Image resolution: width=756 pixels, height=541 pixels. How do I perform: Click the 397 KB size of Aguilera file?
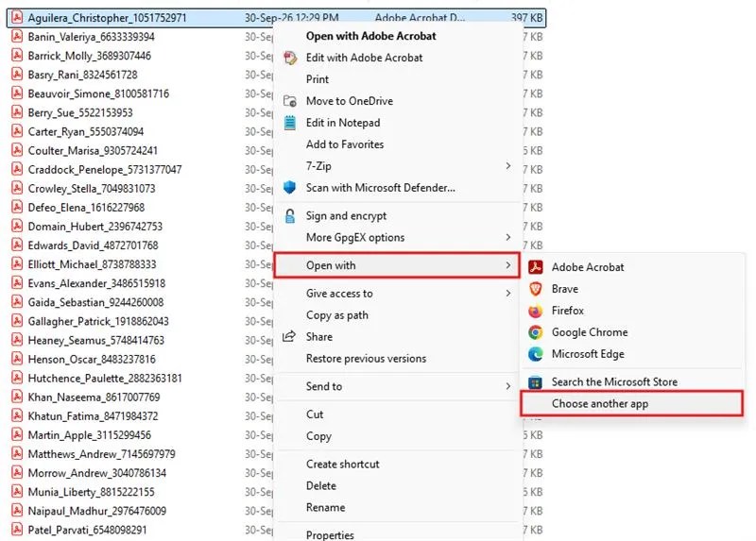(x=526, y=18)
